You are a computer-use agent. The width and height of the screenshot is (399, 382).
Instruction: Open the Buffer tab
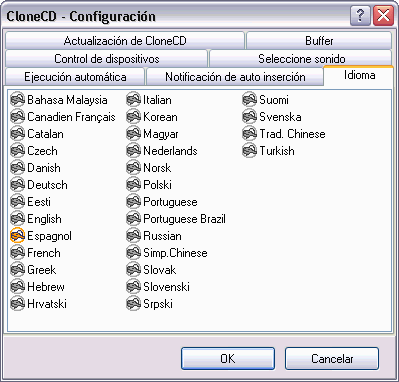319,41
